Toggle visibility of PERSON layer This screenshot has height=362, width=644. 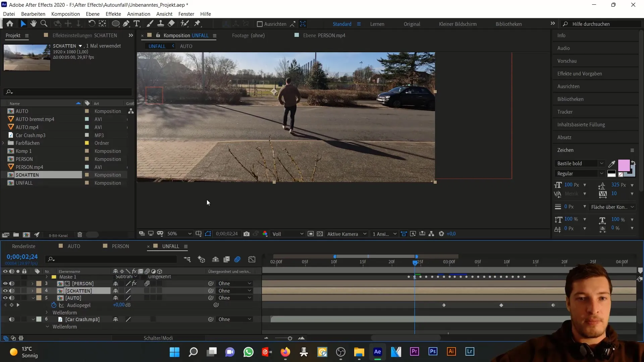(x=5, y=283)
